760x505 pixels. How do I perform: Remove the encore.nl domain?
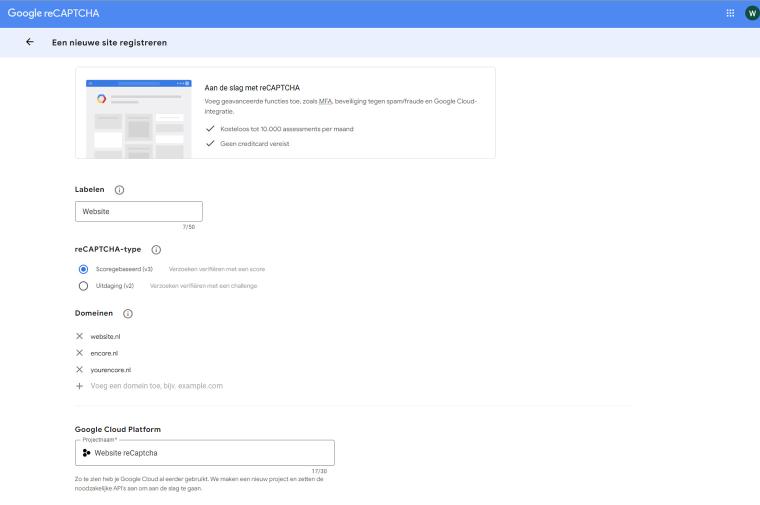pyautogui.click(x=80, y=353)
